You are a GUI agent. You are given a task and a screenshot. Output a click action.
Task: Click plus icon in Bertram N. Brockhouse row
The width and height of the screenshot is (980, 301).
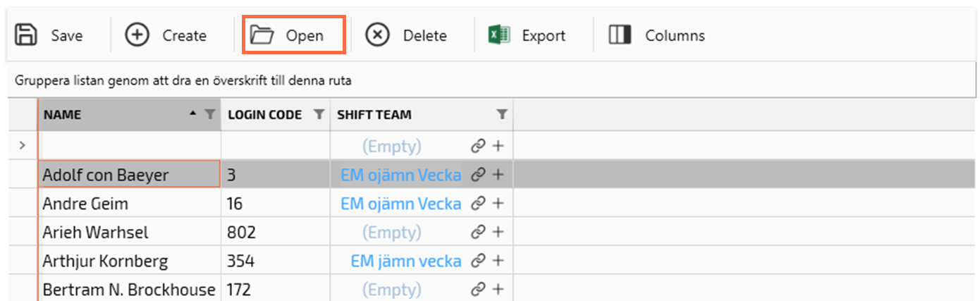pyautogui.click(x=498, y=289)
